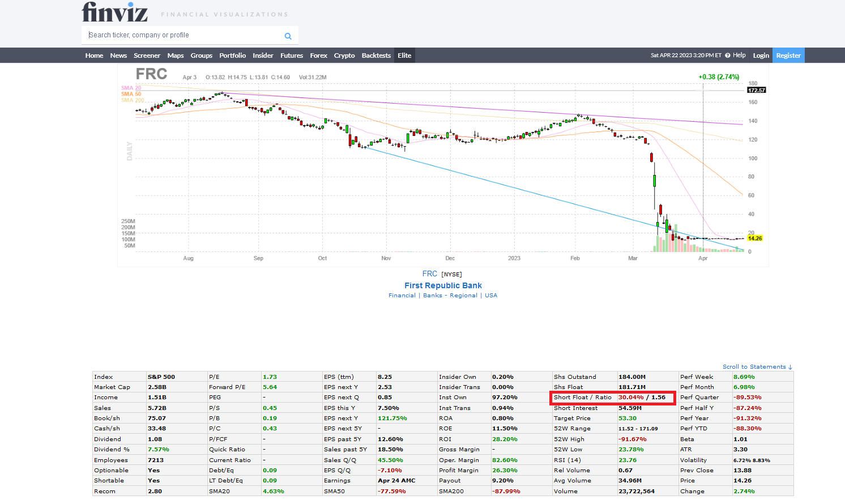Click the search magnifier icon
Image resolution: width=845 pixels, height=504 pixels.
pyautogui.click(x=288, y=36)
